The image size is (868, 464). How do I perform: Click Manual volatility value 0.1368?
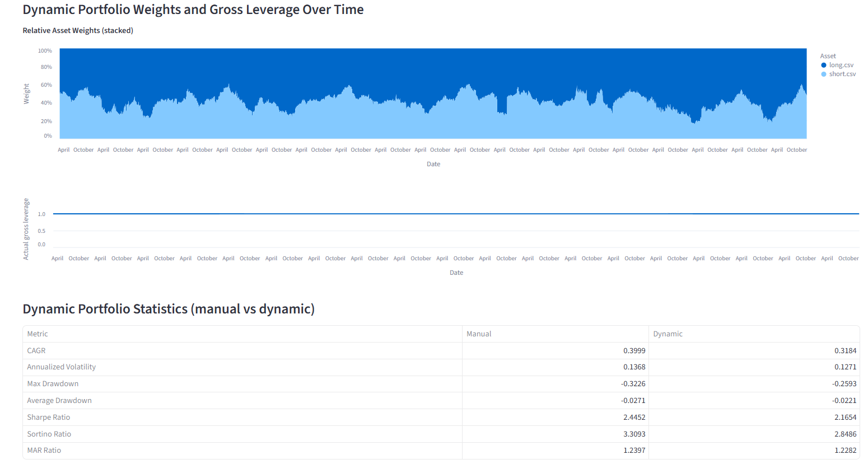[634, 367]
